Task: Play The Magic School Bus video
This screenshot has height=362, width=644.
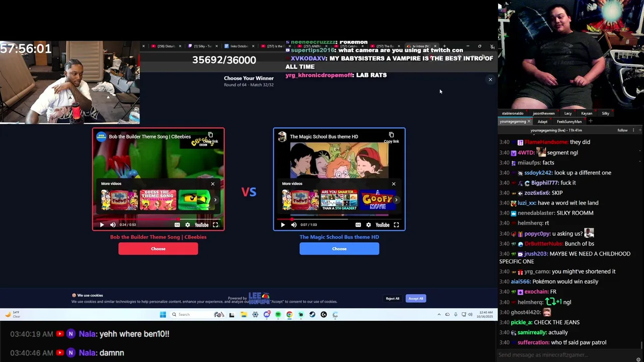Action: [x=283, y=225]
